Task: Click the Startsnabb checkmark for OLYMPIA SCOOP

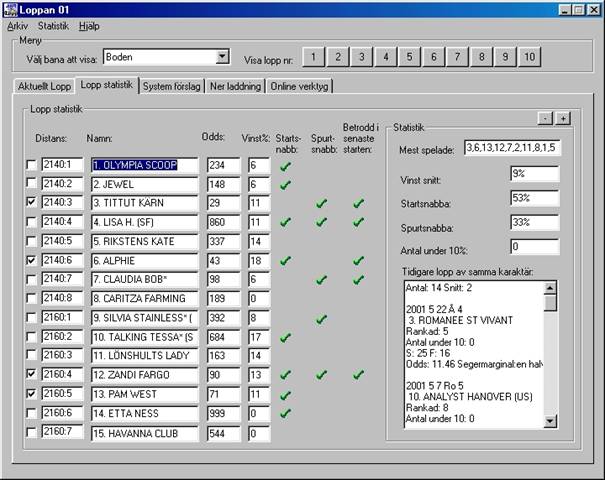Action: (285, 166)
